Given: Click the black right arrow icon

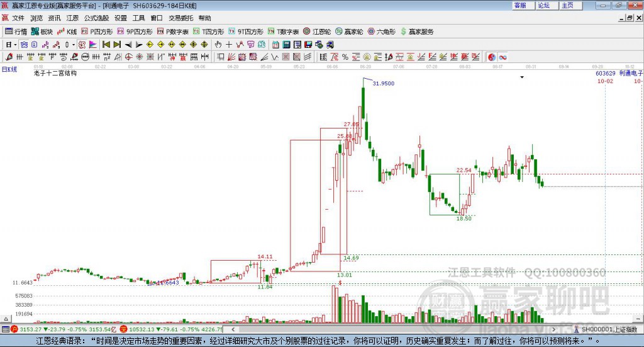Looking at the screenshot, I should coord(139,45).
